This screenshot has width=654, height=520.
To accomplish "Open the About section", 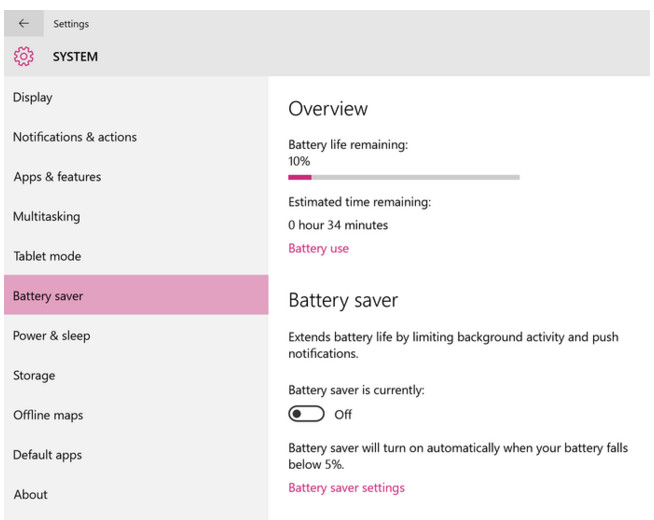I will (x=136, y=494).
